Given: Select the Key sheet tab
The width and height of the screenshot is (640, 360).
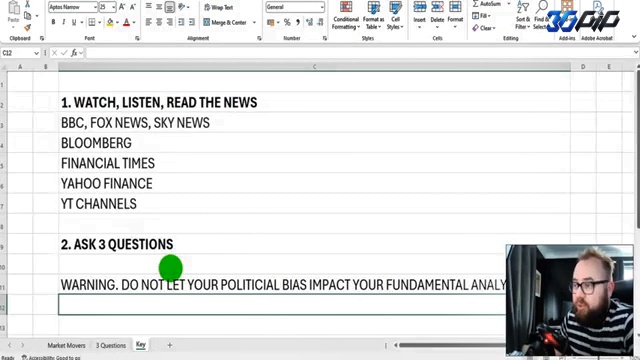Looking at the screenshot, I should tap(140, 344).
